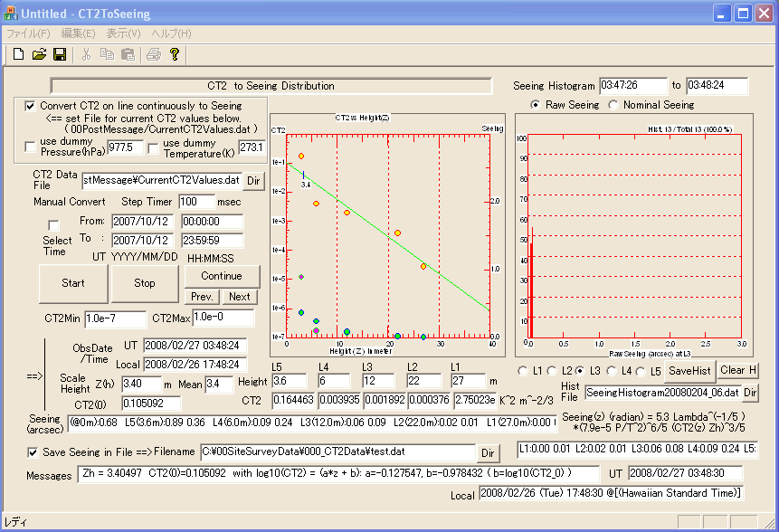
Task: Choose the L5 histogram level radio button
Action: point(642,371)
